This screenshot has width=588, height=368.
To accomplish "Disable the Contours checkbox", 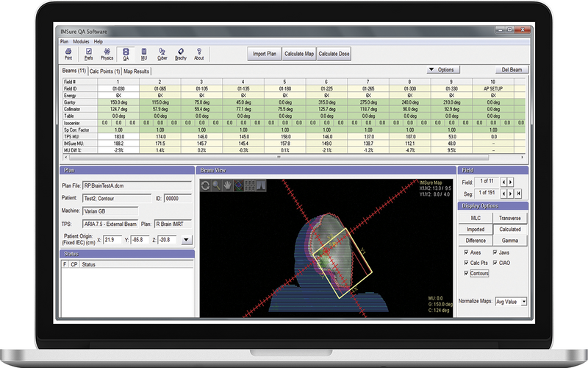I will [465, 273].
